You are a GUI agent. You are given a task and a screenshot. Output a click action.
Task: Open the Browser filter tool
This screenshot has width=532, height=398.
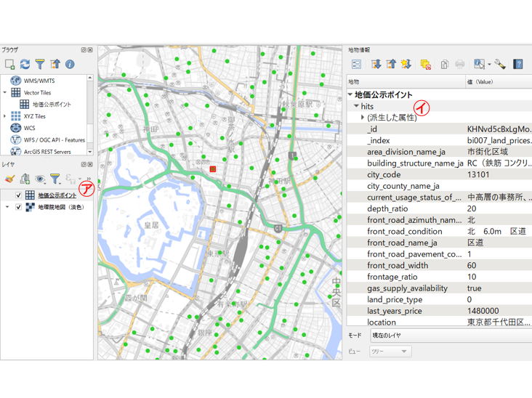tap(40, 65)
